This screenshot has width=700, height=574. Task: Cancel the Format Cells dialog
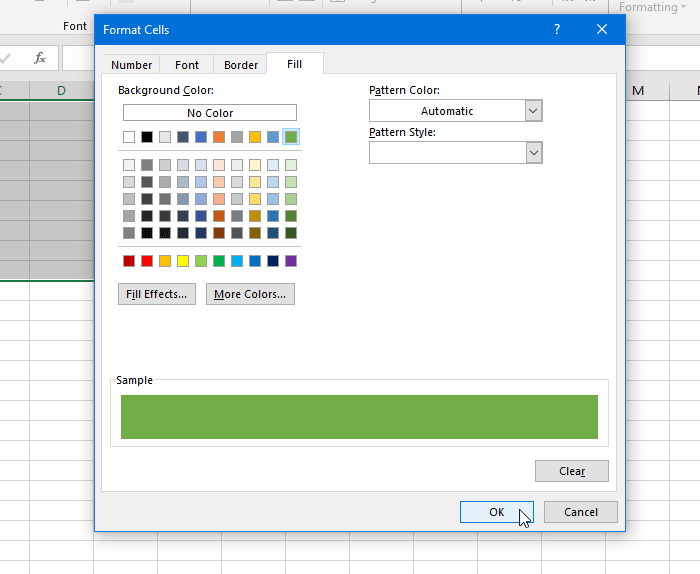(x=580, y=512)
